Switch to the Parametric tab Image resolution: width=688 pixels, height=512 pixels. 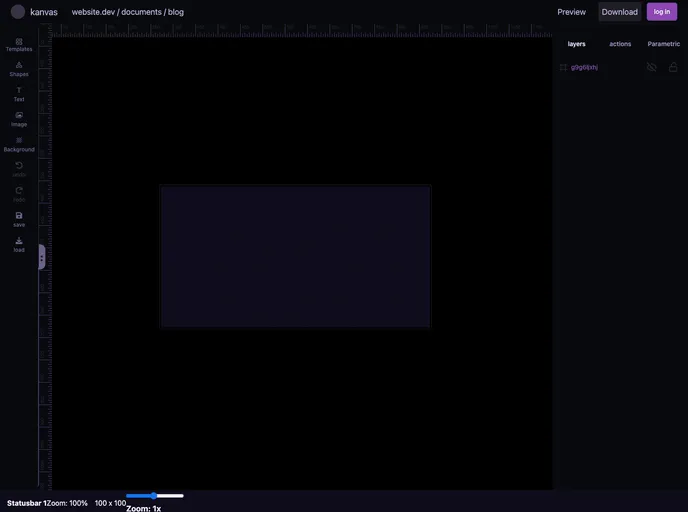[x=663, y=44]
